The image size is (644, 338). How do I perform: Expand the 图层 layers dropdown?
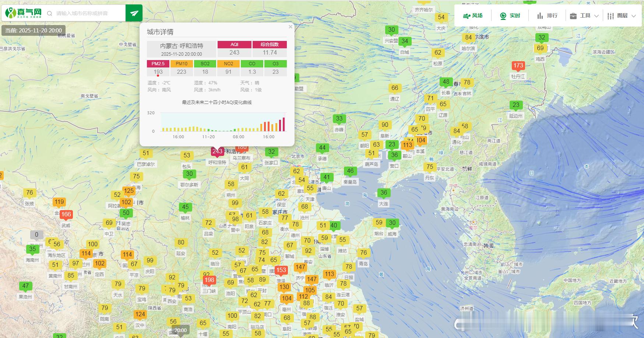click(x=622, y=16)
